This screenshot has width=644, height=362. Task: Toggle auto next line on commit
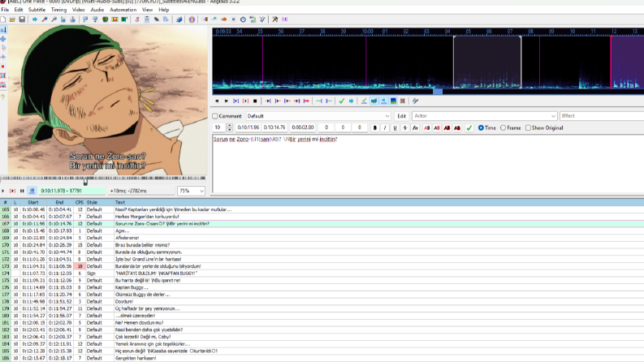(x=374, y=101)
